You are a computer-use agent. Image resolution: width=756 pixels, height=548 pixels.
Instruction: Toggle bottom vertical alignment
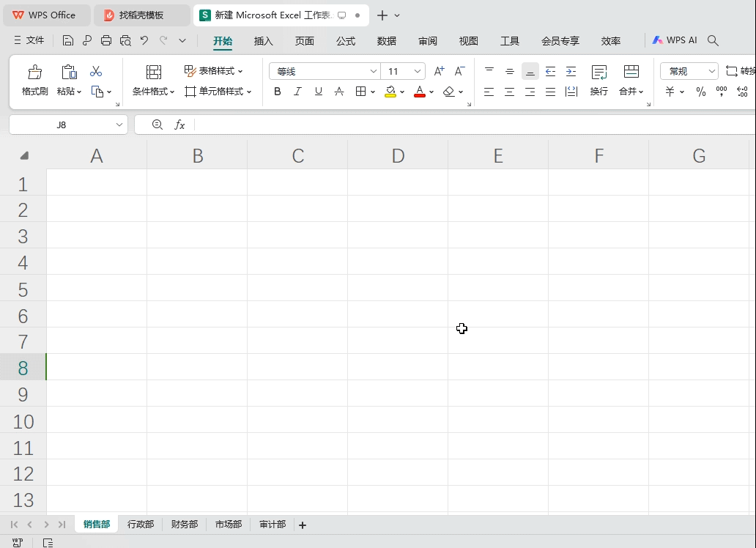[x=530, y=71]
